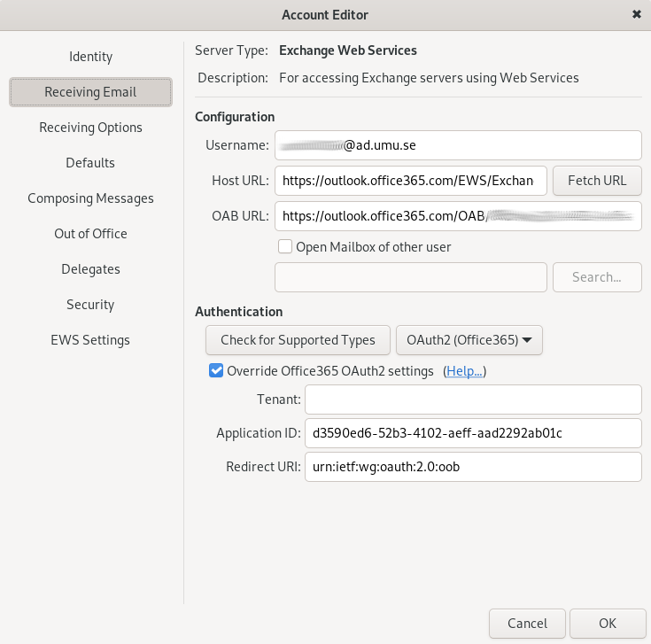Open the Out of Office settings

point(90,234)
